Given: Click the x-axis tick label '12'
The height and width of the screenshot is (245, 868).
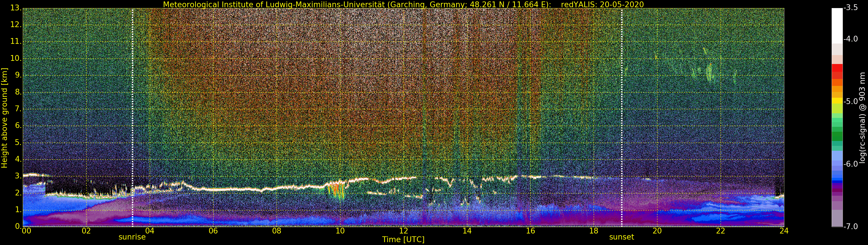Looking at the screenshot, I should (403, 231).
